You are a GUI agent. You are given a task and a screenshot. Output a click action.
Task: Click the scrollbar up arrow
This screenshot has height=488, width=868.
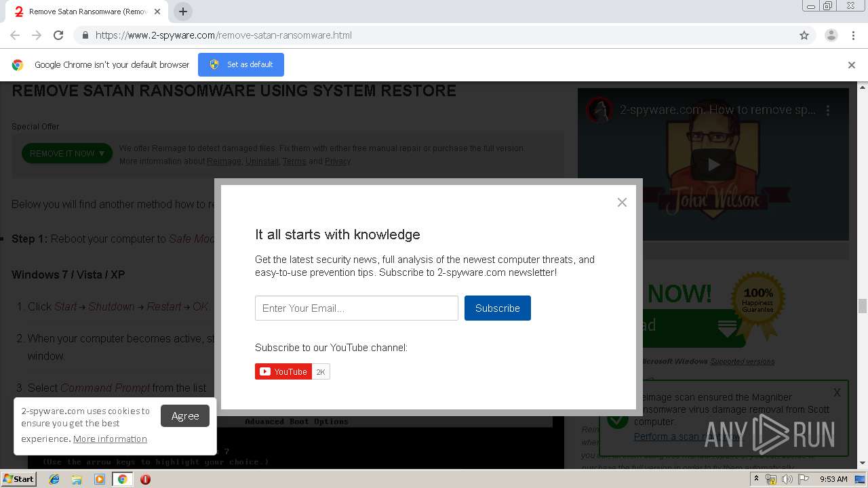[863, 87]
